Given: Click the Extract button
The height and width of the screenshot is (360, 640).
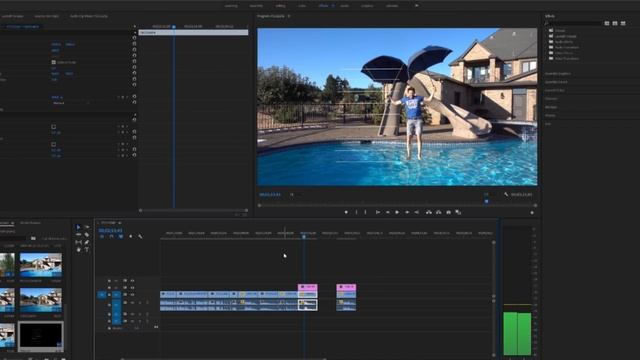Looking at the screenshot, I should point(438,212).
